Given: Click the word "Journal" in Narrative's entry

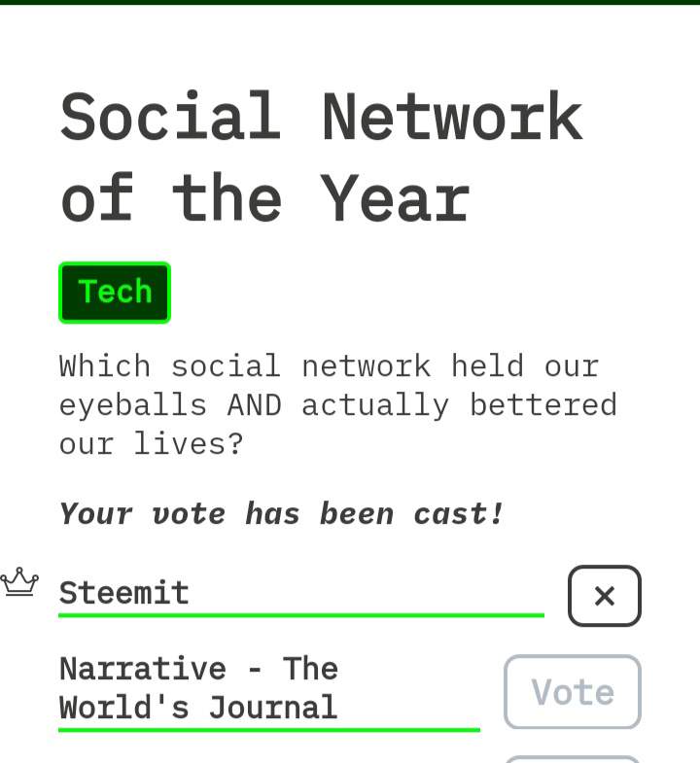Looking at the screenshot, I should [x=273, y=708].
